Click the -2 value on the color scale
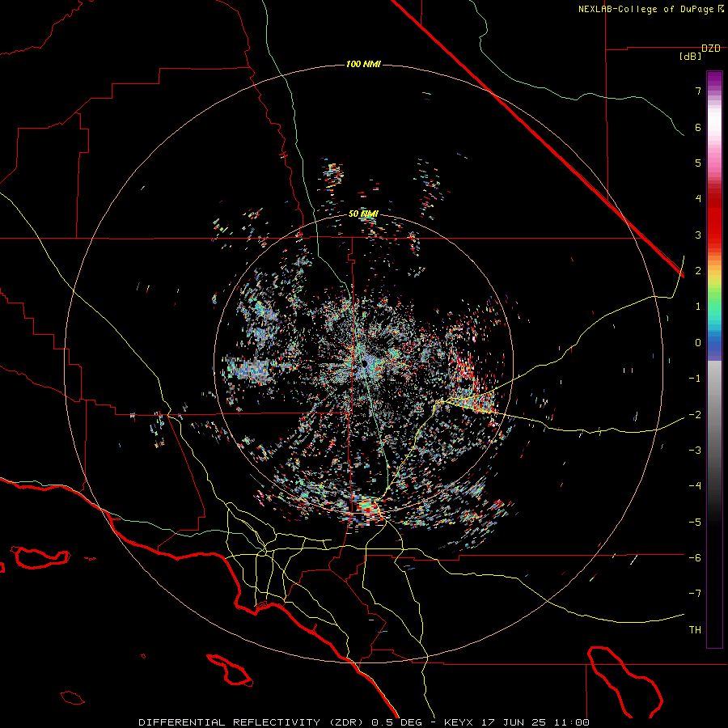 pos(695,415)
